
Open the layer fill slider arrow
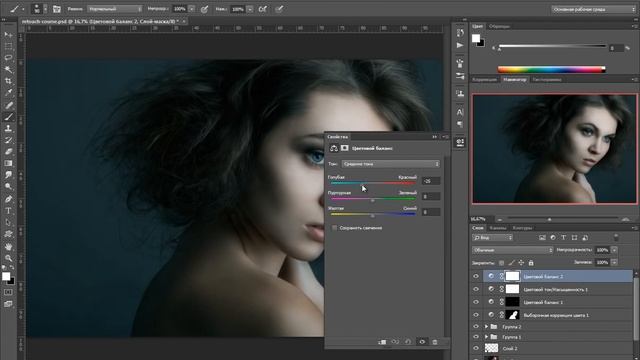pyautogui.click(x=614, y=262)
